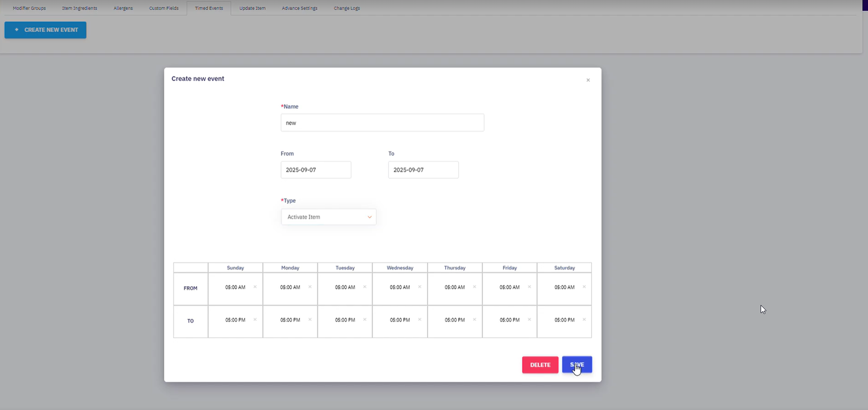The image size is (868, 410).
Task: Clear the Monday TO time with x icon
Action: coord(310,320)
